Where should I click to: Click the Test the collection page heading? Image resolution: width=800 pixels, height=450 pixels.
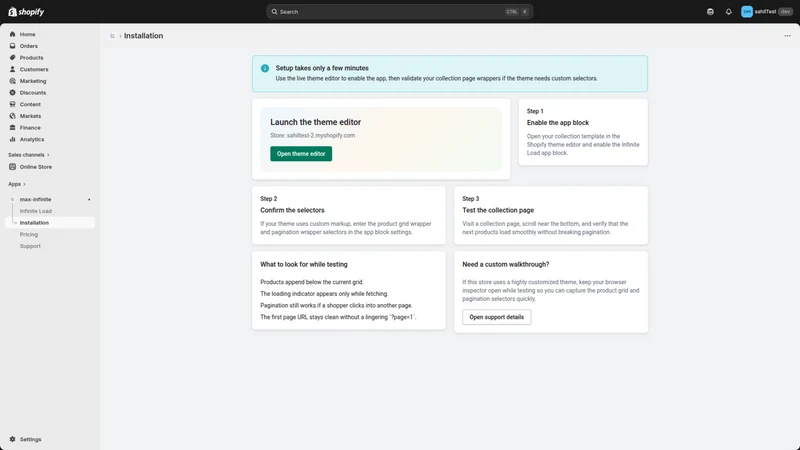(x=498, y=210)
